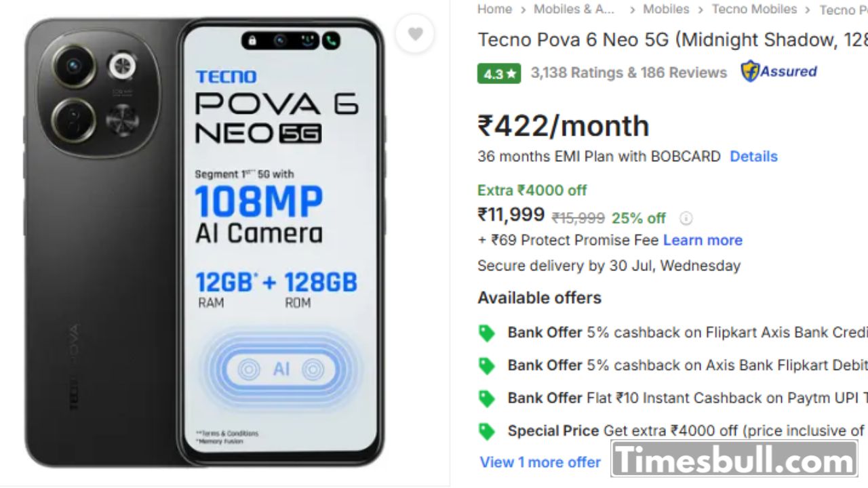The width and height of the screenshot is (868, 488).
Task: Click green tag icon beside Special Price
Action: pos(487,431)
